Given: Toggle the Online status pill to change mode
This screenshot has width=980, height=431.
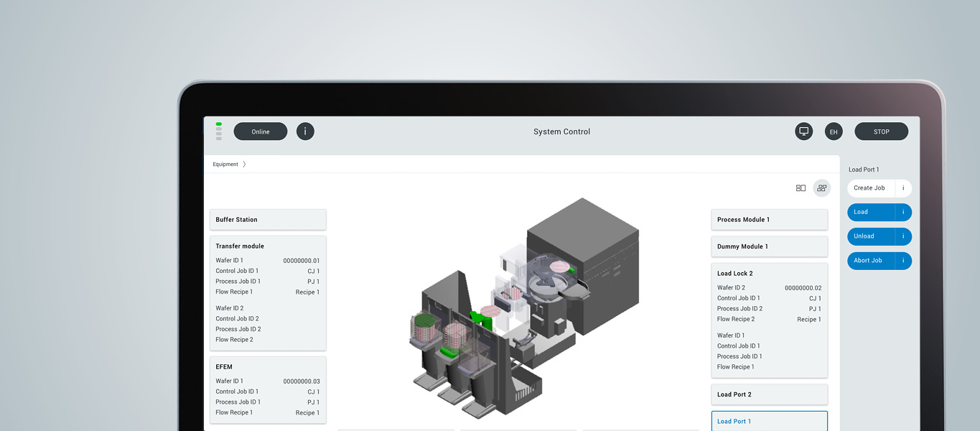Looking at the screenshot, I should 261,131.
